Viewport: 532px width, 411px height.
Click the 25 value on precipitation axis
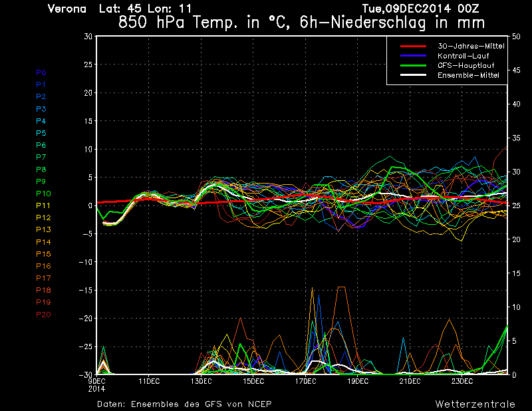516,205
